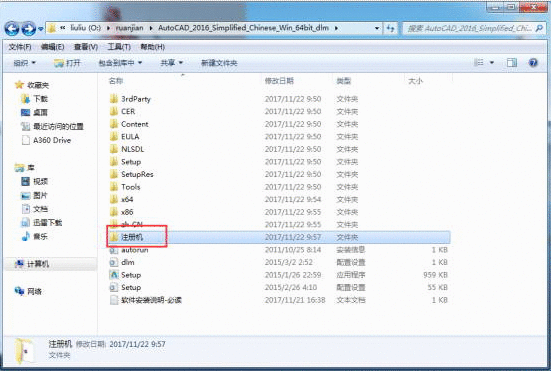Click the 打开 toolbar button
Screen dimensions: 551x371
tap(67, 63)
